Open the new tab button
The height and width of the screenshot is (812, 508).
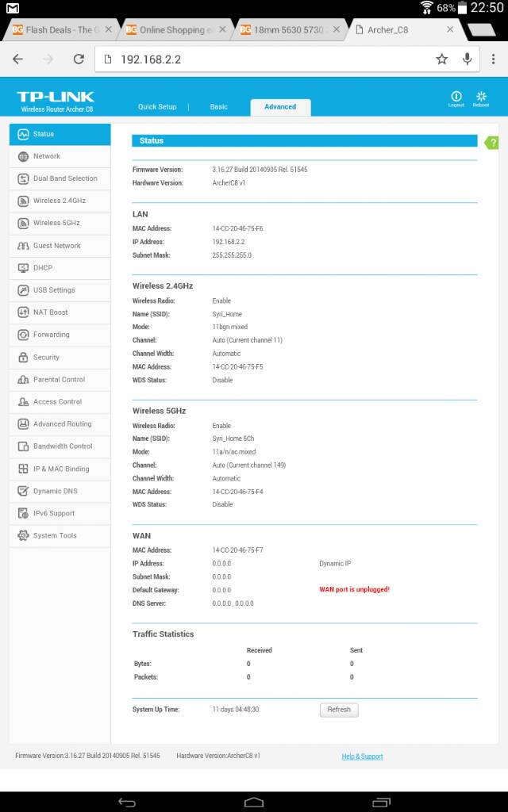480,31
